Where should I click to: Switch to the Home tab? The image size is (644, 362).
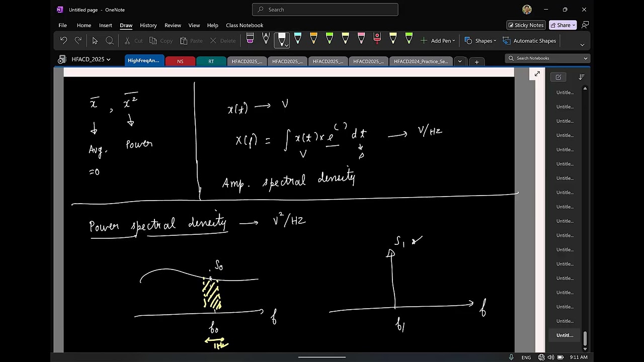pyautogui.click(x=84, y=25)
